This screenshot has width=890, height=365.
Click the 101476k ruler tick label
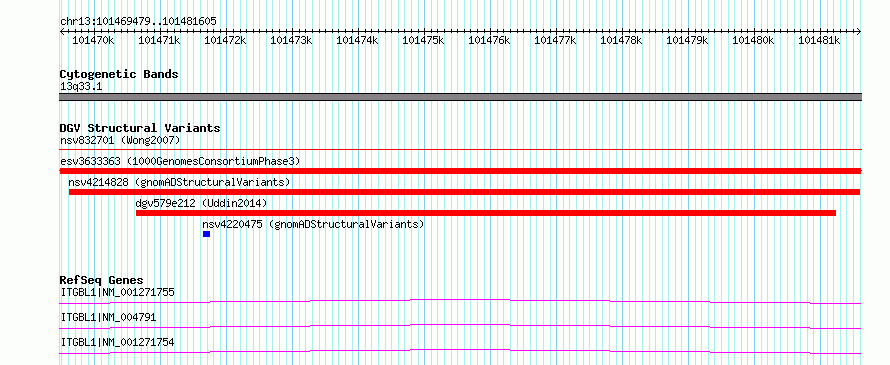pos(489,40)
